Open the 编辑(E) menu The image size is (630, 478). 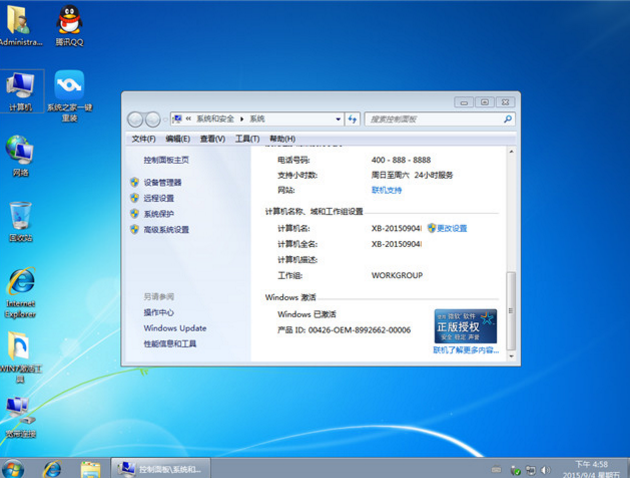coord(178,139)
